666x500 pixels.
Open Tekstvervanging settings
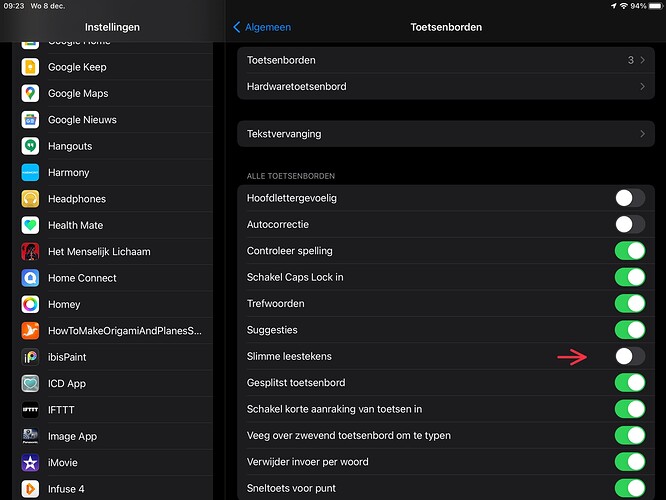[446, 134]
